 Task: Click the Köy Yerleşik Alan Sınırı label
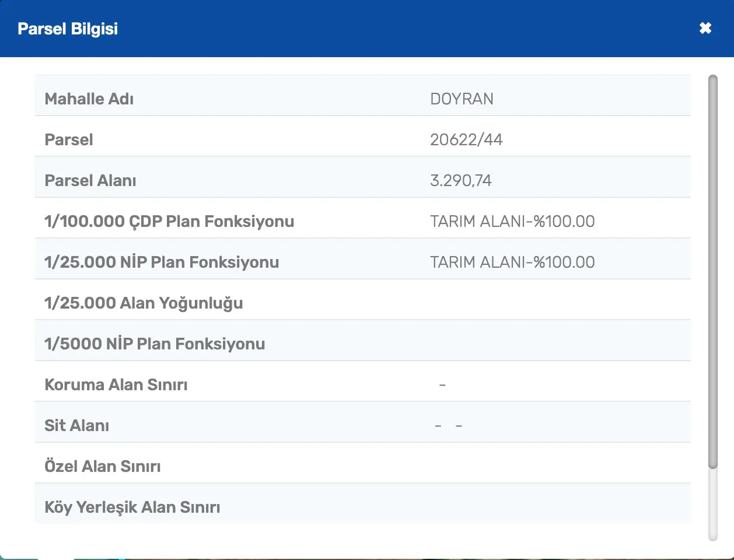point(132,507)
